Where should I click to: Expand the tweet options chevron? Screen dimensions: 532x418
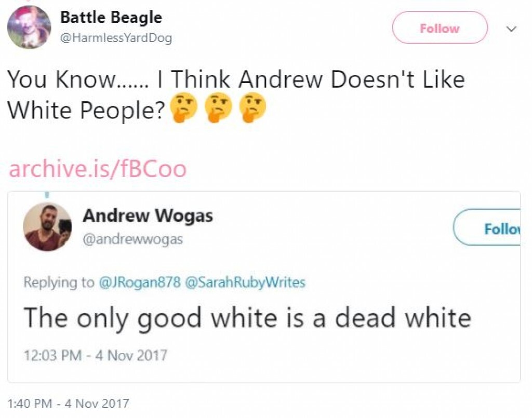511,29
